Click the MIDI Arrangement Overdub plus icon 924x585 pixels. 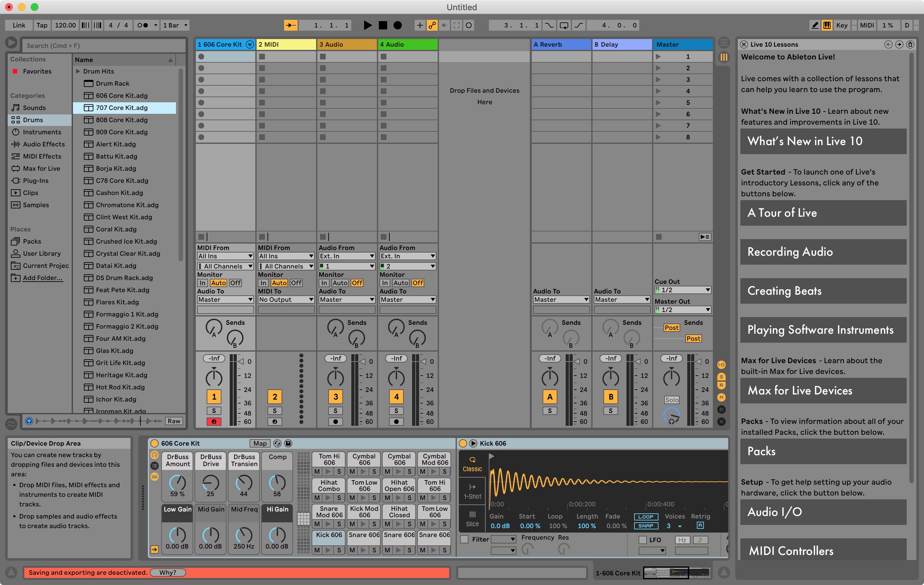tap(420, 25)
